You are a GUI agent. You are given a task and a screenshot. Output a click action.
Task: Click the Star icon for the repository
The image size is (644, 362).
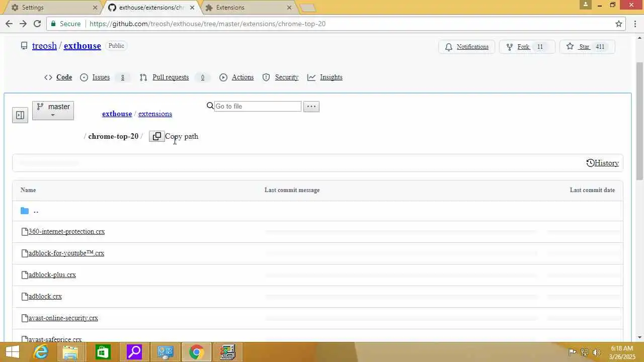[570, 46]
